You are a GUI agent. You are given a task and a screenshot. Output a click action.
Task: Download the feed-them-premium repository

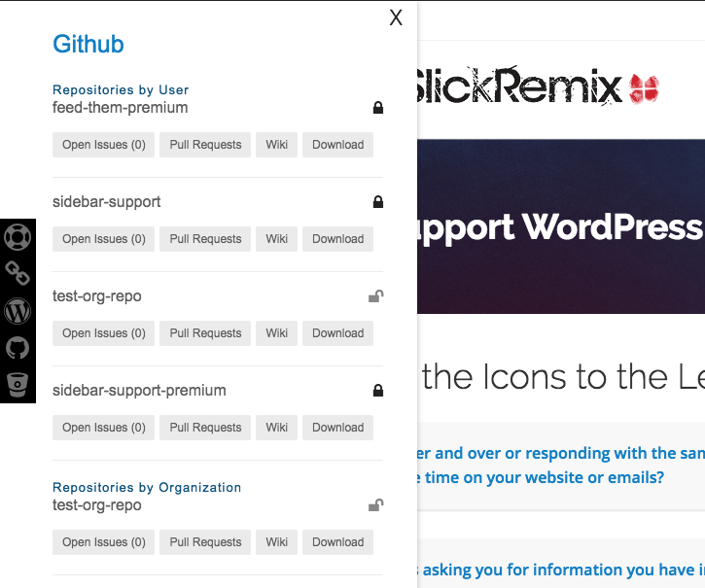(337, 145)
